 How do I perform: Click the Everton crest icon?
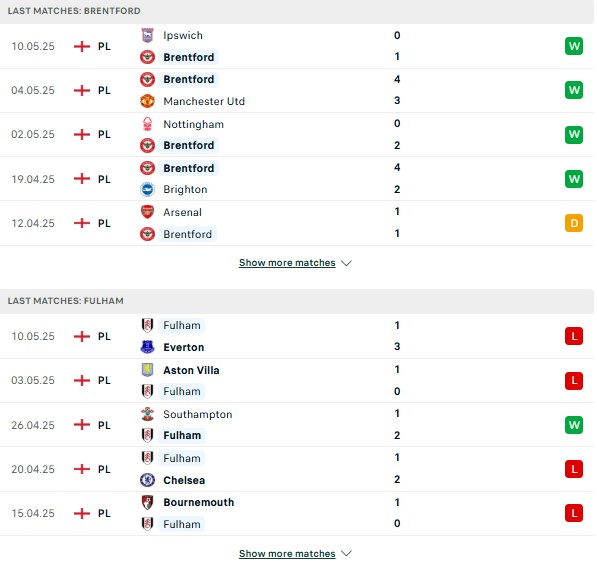(x=147, y=347)
